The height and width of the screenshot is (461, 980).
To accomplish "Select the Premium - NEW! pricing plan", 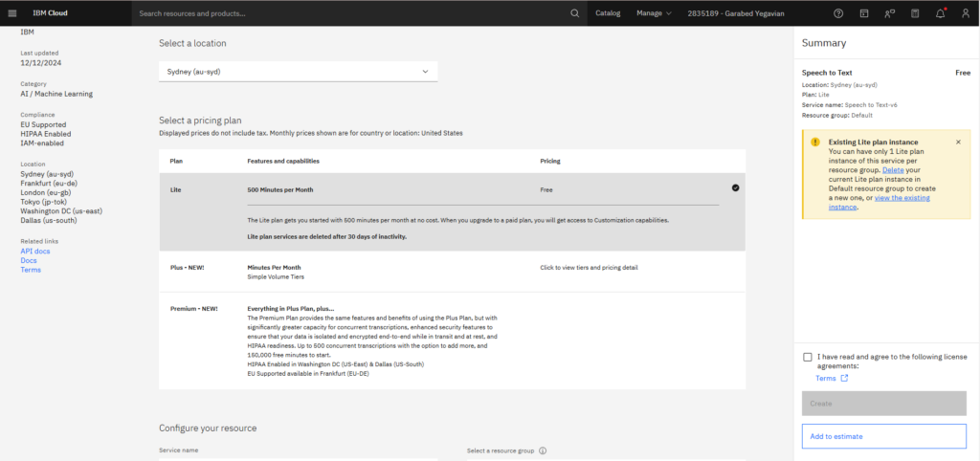I will point(452,341).
